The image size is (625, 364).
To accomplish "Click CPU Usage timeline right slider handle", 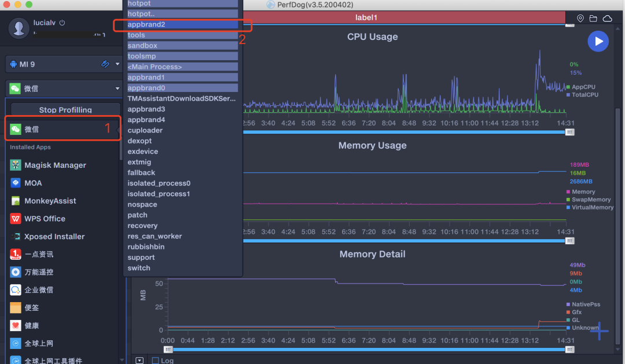I will (x=570, y=132).
